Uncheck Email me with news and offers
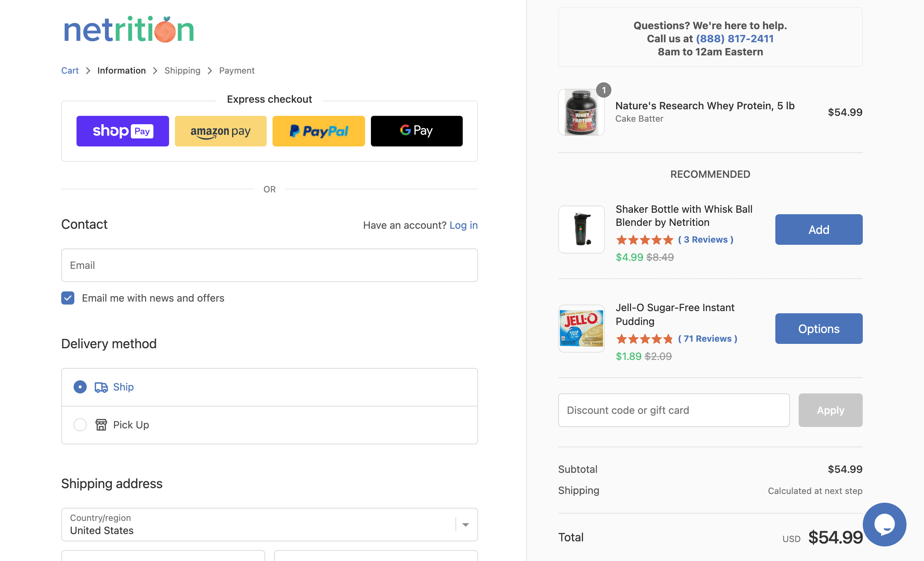This screenshot has height=561, width=924. click(68, 298)
